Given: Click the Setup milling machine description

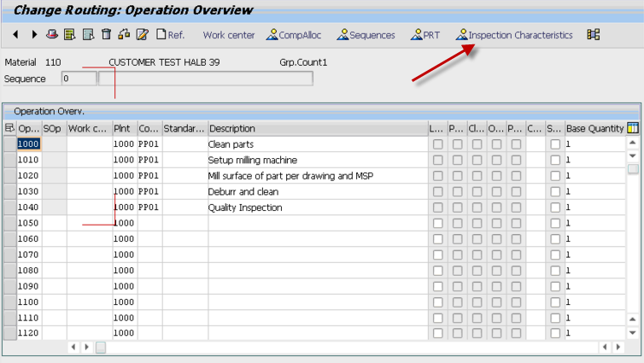Looking at the screenshot, I should (x=318, y=160).
